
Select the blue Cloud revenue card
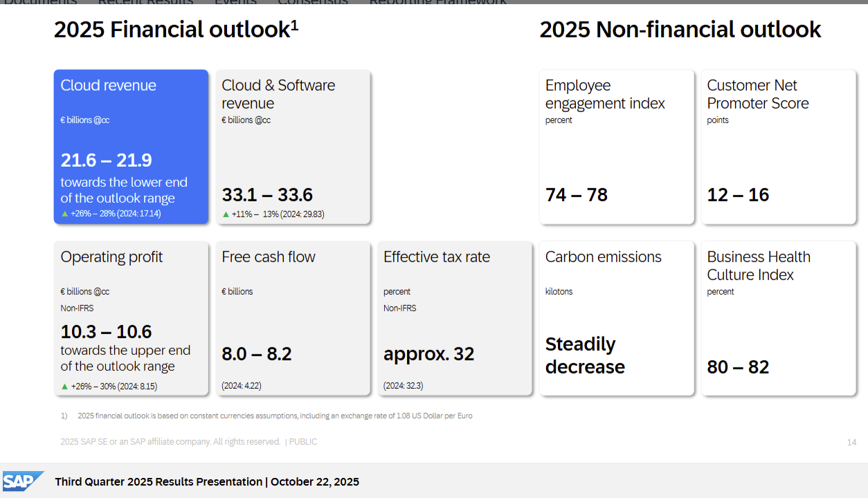[131, 147]
